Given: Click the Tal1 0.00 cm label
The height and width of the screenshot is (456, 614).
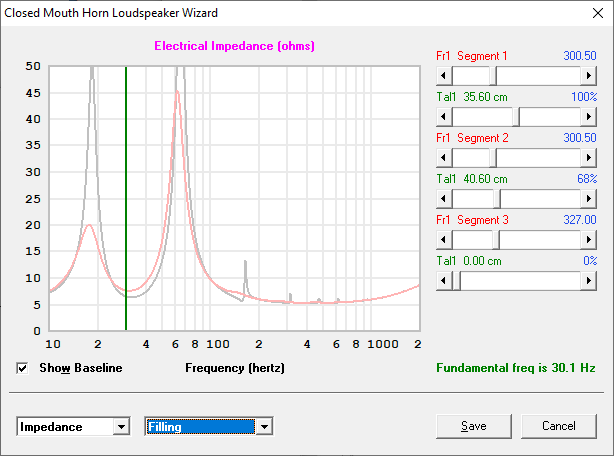Looking at the screenshot, I should [469, 261].
